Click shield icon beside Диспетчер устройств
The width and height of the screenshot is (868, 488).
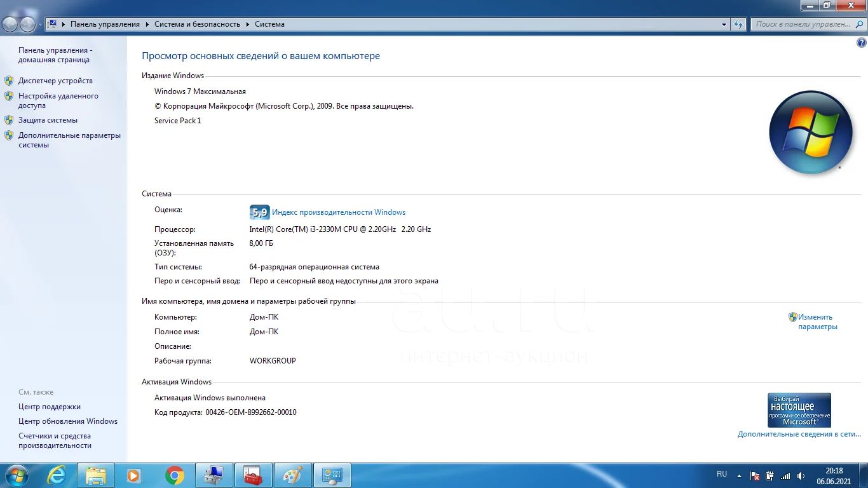[9, 81]
